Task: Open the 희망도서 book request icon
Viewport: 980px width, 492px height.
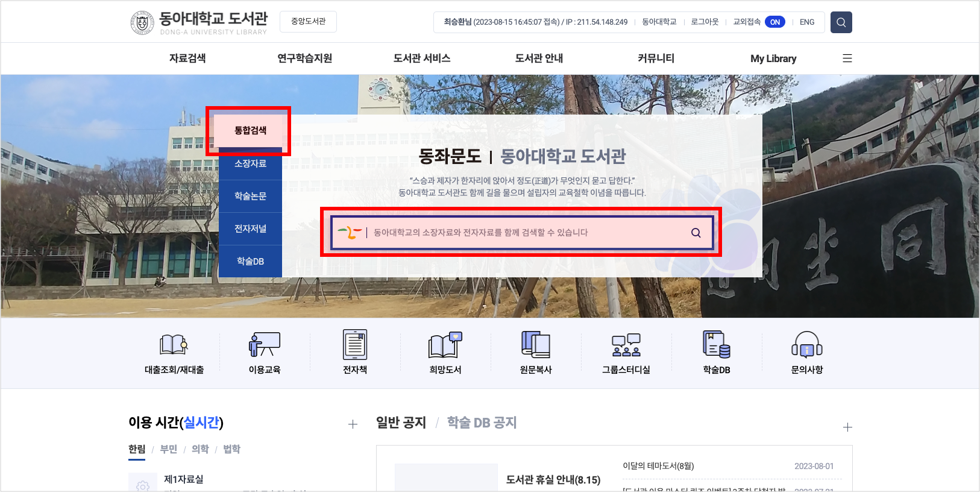Action: 445,345
